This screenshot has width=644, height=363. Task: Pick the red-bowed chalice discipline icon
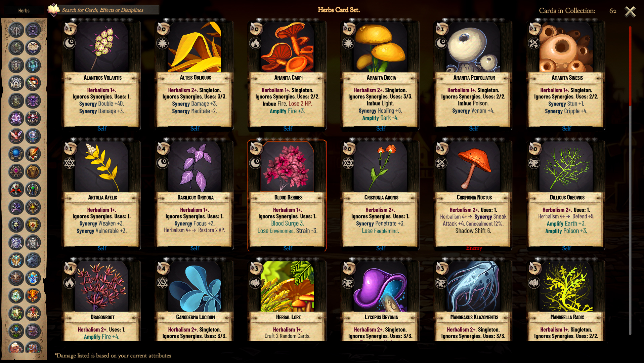(16, 189)
